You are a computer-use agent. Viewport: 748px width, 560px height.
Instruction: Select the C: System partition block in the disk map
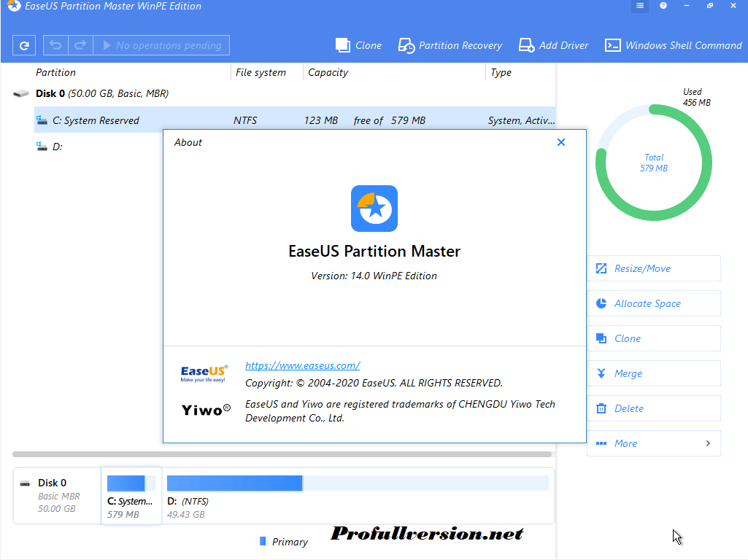click(131, 496)
